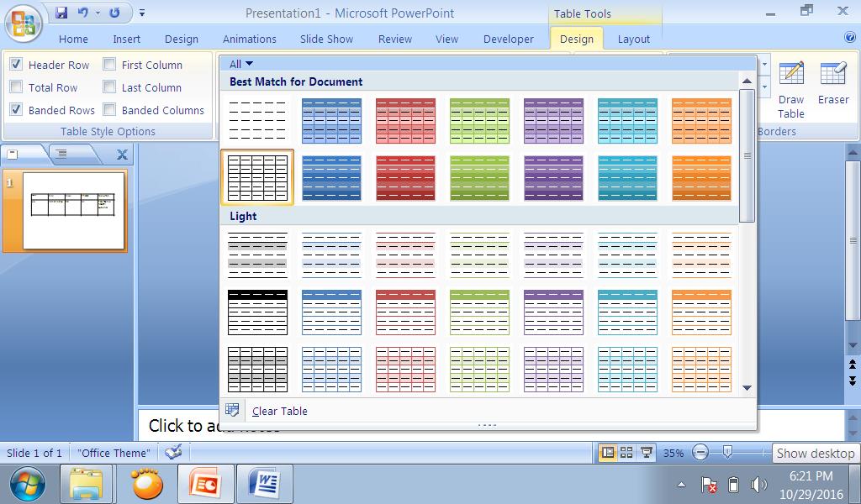This screenshot has width=861, height=504.
Task: Zoom out with the minus button
Action: pos(700,453)
